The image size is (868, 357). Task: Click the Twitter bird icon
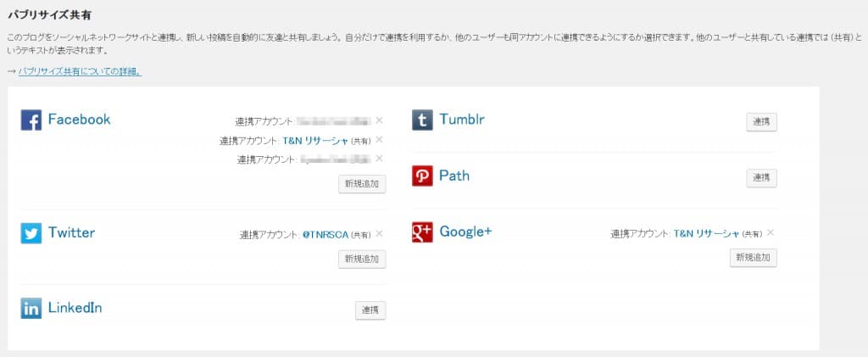coord(31,233)
